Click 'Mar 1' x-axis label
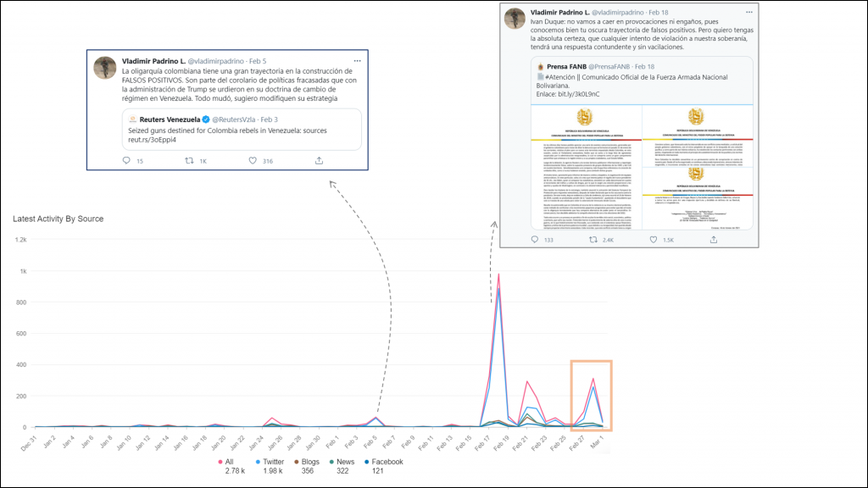 (x=597, y=442)
